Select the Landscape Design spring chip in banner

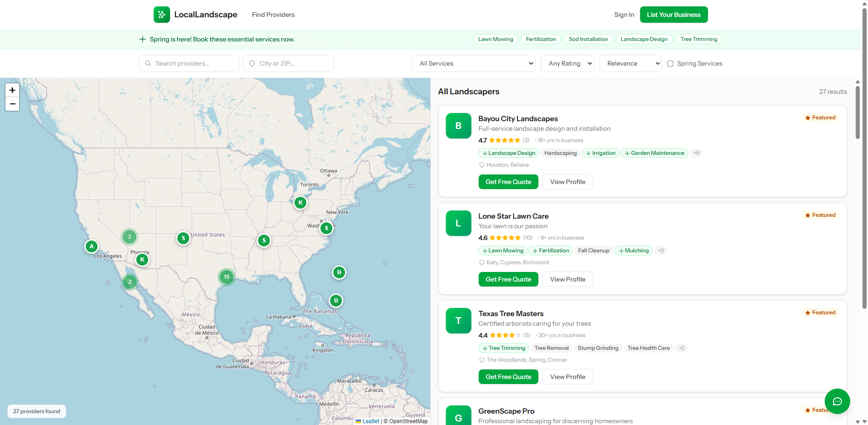click(x=644, y=39)
